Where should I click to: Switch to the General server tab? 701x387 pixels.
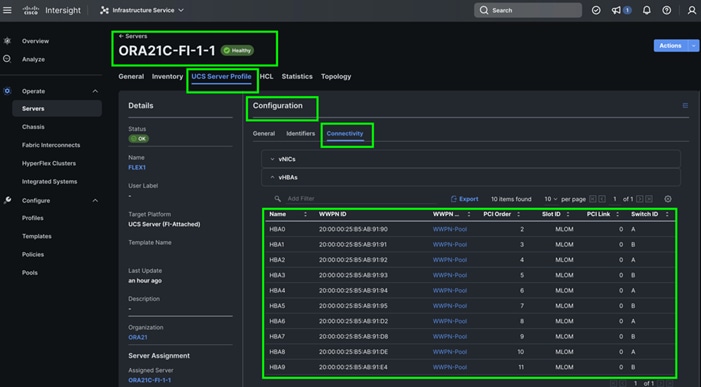[x=131, y=76]
